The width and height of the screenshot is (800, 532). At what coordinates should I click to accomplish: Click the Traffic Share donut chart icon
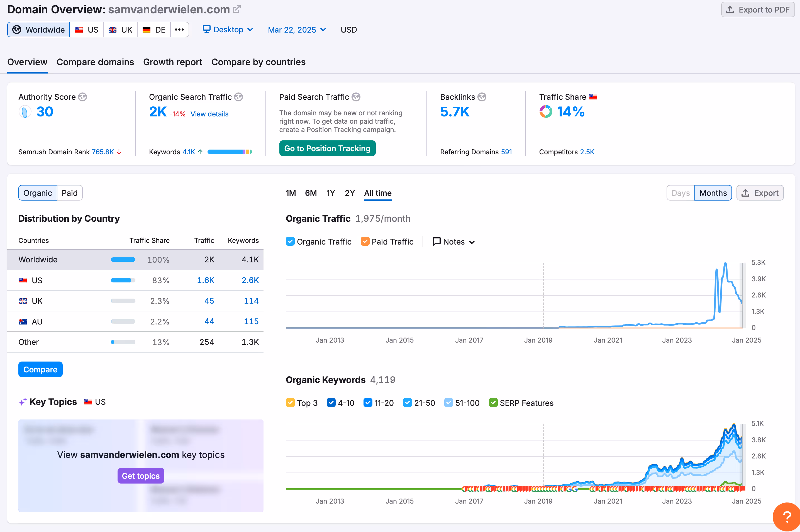[x=546, y=112]
